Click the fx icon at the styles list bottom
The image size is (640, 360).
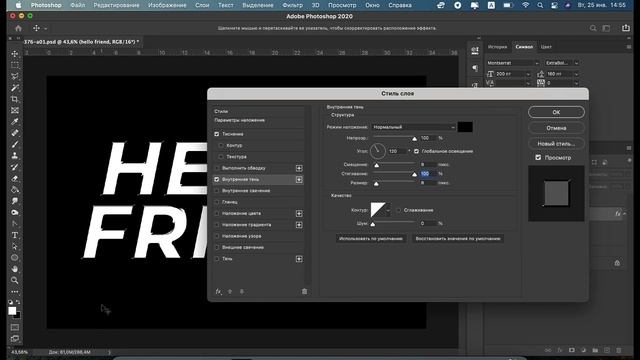pyautogui.click(x=218, y=291)
